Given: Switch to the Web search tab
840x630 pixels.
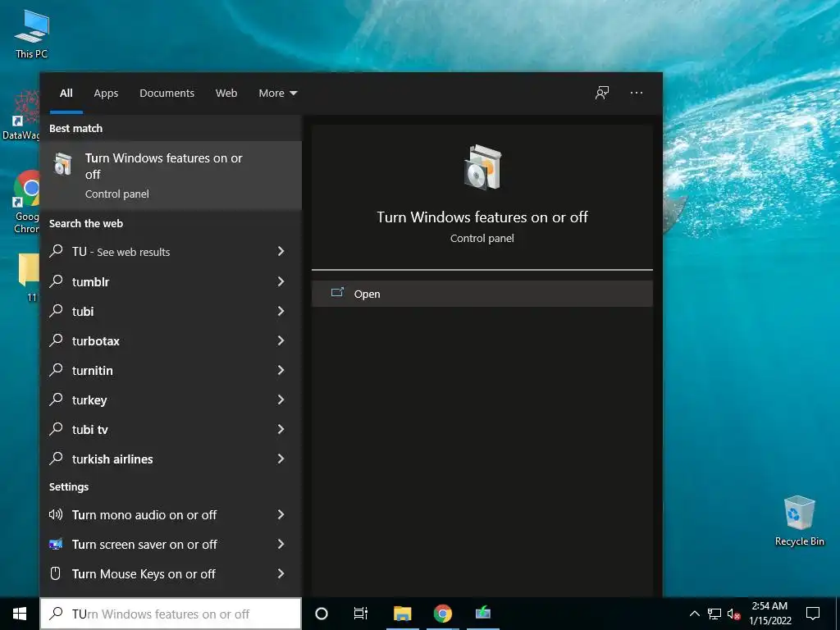Looking at the screenshot, I should [226, 94].
